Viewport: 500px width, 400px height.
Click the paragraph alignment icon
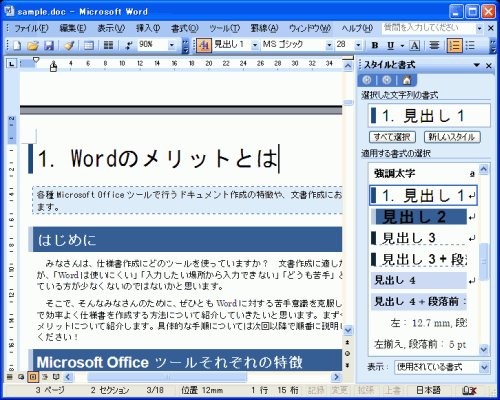coord(434,45)
